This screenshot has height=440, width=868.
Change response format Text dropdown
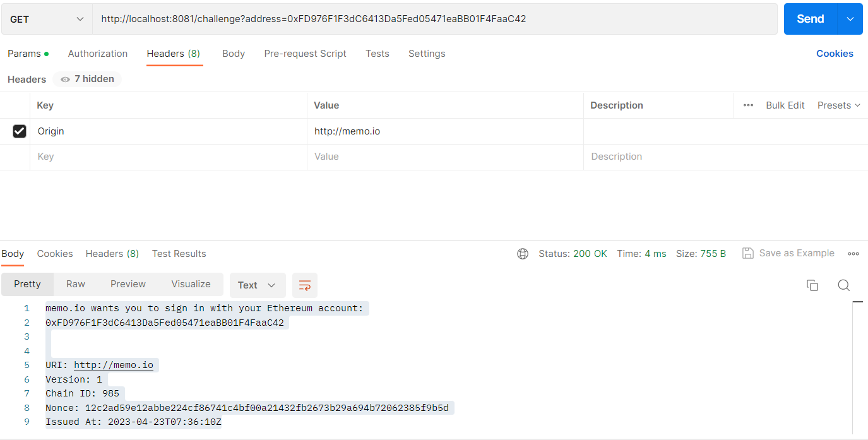point(257,285)
